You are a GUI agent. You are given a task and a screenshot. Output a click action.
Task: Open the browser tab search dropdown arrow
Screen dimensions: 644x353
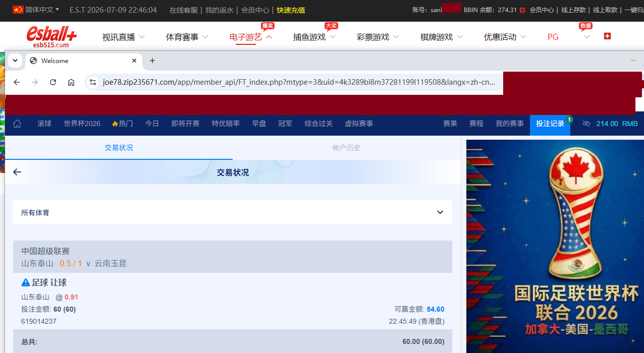[15, 61]
